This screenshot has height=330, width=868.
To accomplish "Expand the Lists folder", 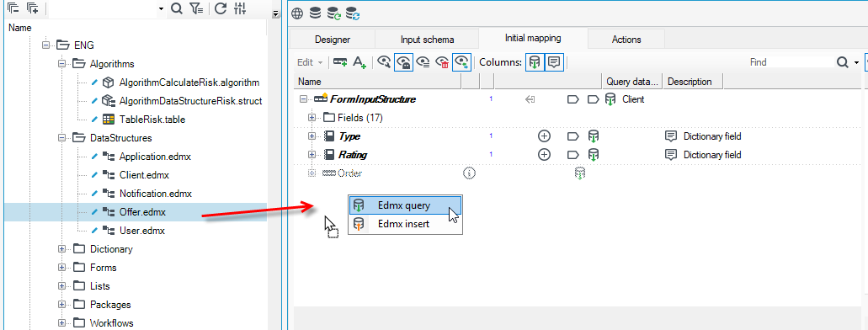I will click(62, 286).
